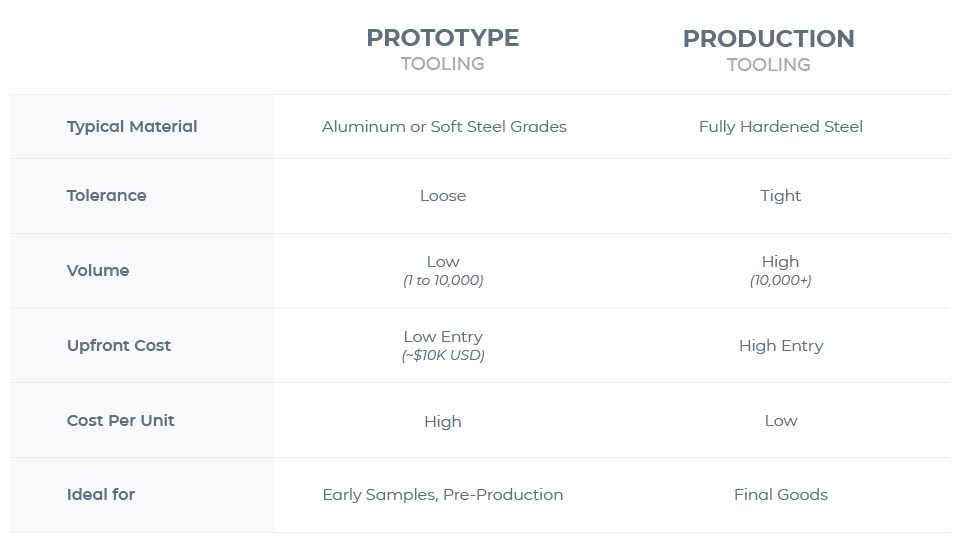Screen dimensions: 960x560
Task: Click the Low cost-per-unit cell under Production
Action: (780, 421)
